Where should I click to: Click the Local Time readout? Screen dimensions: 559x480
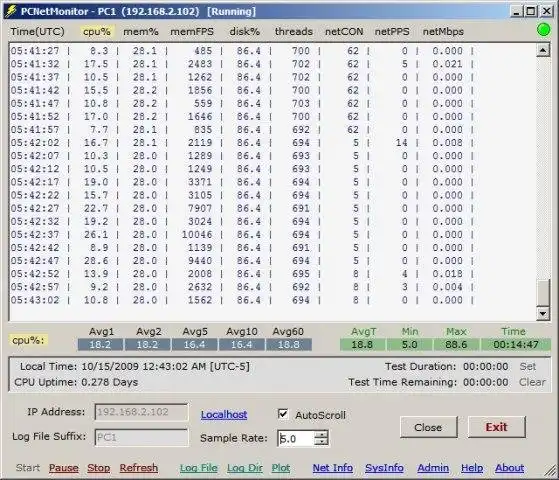[x=134, y=366]
